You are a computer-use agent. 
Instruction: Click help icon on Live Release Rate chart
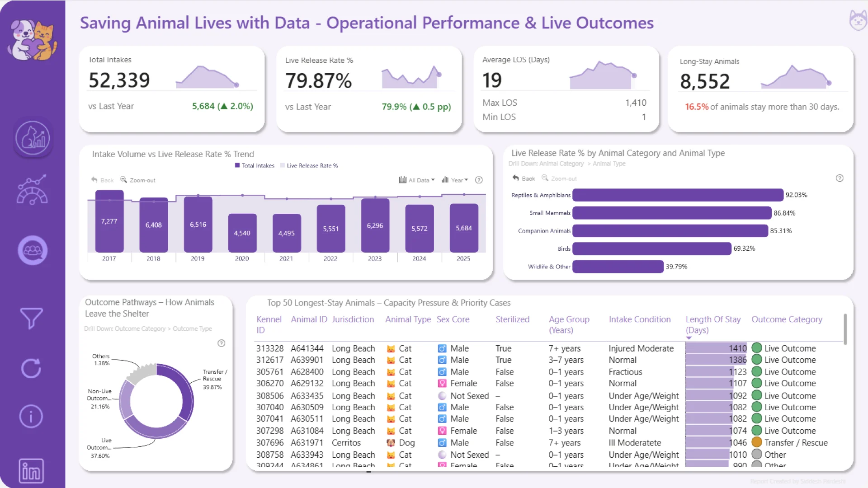coord(840,178)
